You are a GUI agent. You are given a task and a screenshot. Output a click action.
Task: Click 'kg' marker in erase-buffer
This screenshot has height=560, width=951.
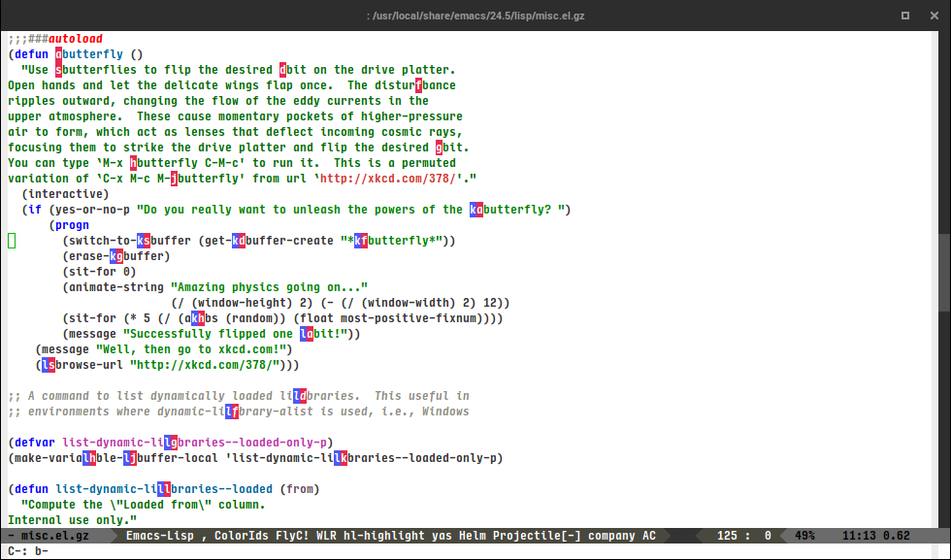pos(116,256)
